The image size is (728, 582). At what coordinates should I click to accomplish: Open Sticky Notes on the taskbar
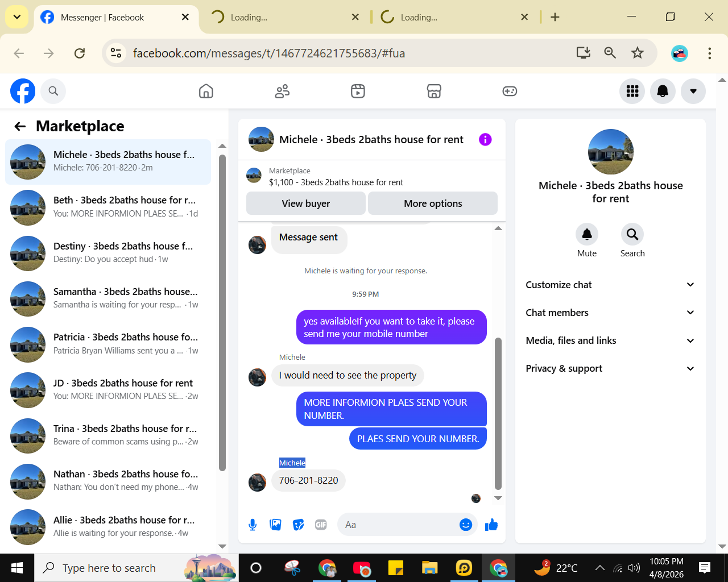396,568
